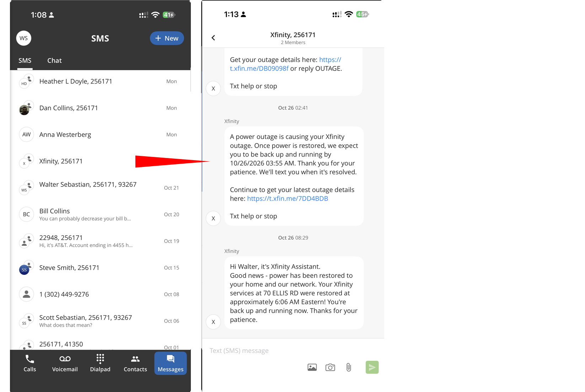Open the Dialpad tab in bottom bar
Image resolution: width=585 pixels, height=392 pixels.
tap(100, 363)
